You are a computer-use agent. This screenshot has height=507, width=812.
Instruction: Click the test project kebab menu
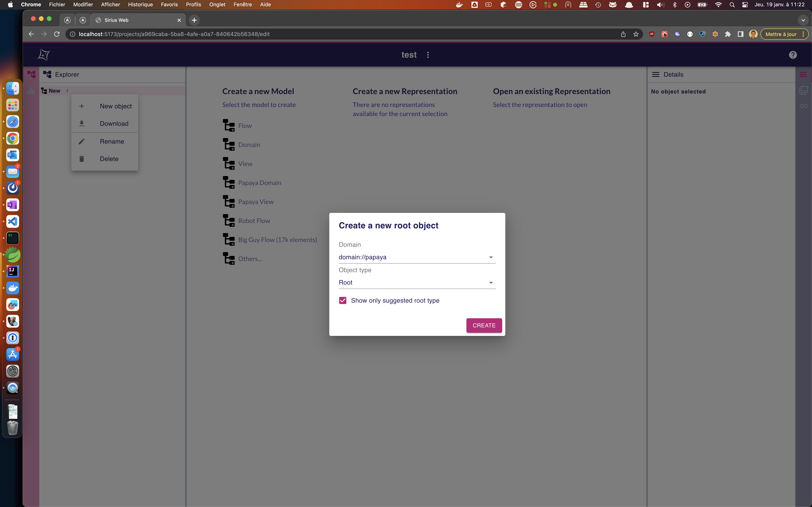click(428, 55)
